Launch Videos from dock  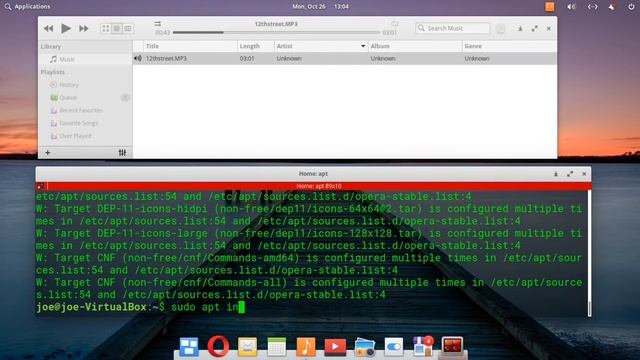(335, 347)
